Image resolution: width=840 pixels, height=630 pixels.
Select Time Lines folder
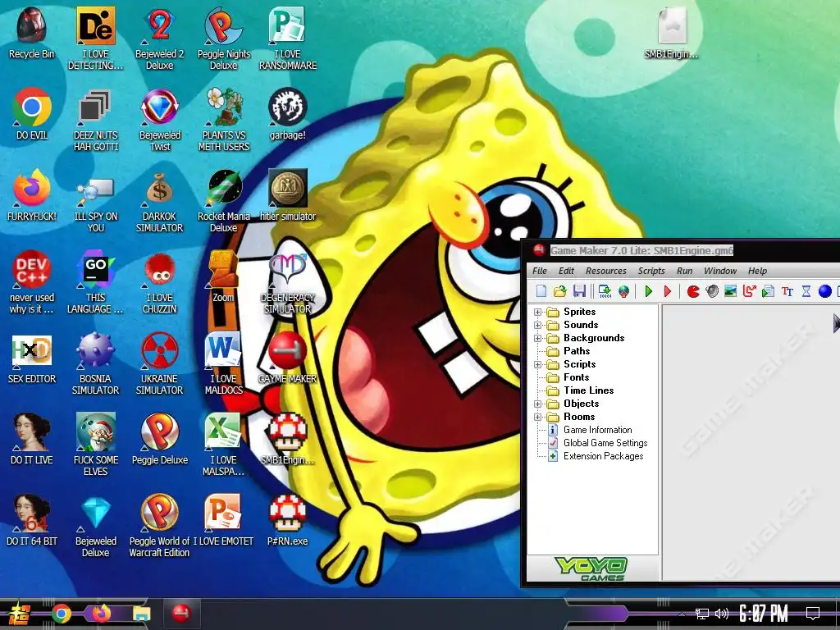point(588,390)
